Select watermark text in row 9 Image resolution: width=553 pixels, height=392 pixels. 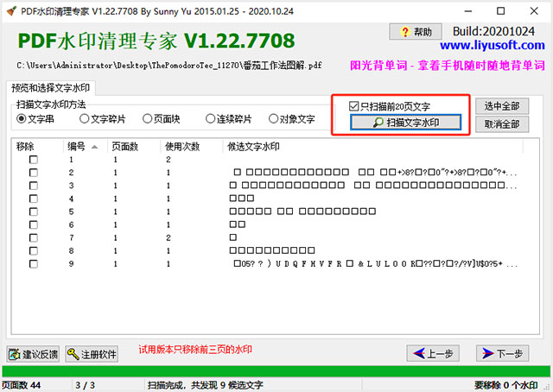tap(376, 263)
